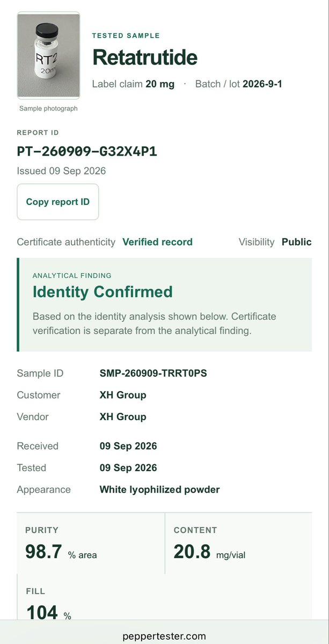Select report ID PT-260909-G32X4P1 text
Viewport: 329px width, 644px height.
[87, 151]
